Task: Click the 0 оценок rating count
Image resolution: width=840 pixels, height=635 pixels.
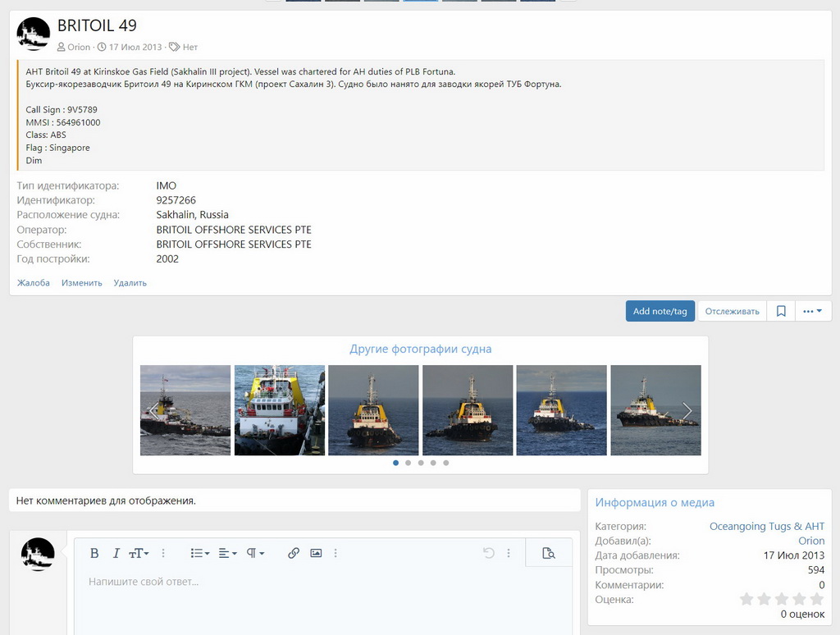Action: (802, 614)
